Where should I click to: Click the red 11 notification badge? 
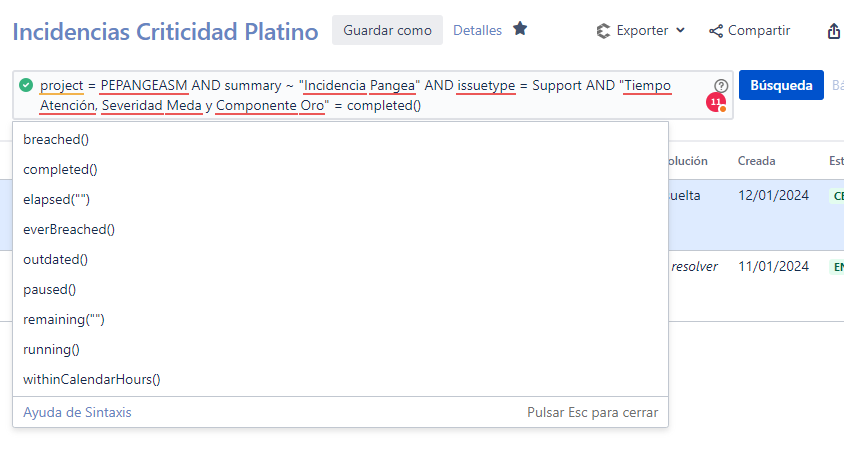[x=716, y=102]
